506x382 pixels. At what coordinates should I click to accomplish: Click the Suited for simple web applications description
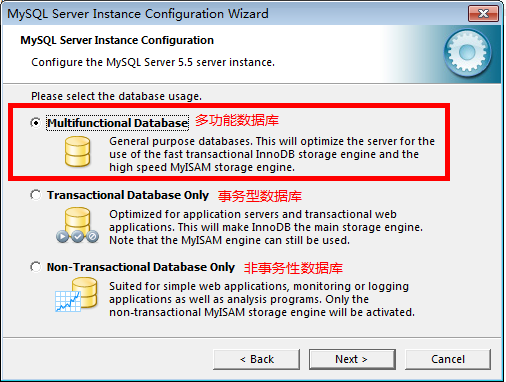[x=262, y=299]
